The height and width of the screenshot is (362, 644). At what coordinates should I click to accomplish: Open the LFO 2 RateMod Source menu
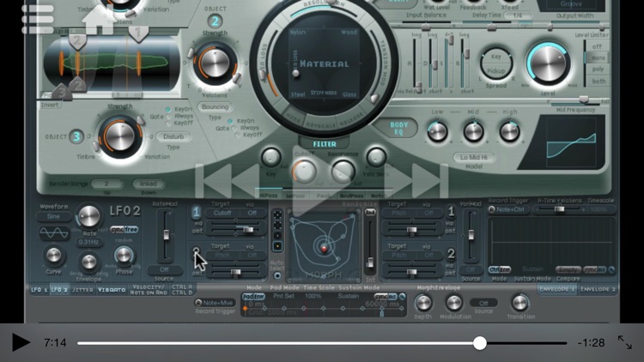pyautogui.click(x=165, y=269)
